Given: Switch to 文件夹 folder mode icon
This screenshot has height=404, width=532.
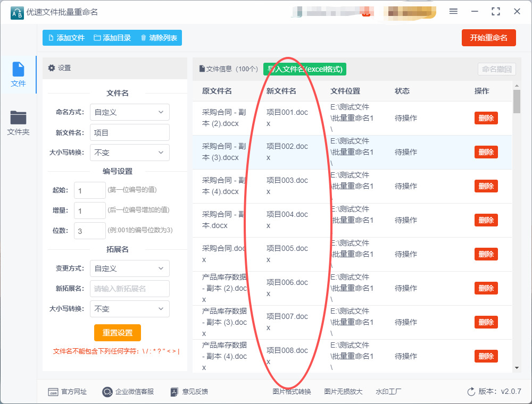Looking at the screenshot, I should [x=18, y=118].
